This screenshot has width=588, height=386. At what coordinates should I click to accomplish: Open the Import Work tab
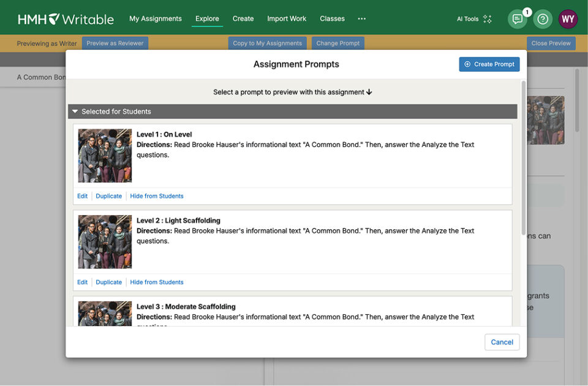point(287,18)
